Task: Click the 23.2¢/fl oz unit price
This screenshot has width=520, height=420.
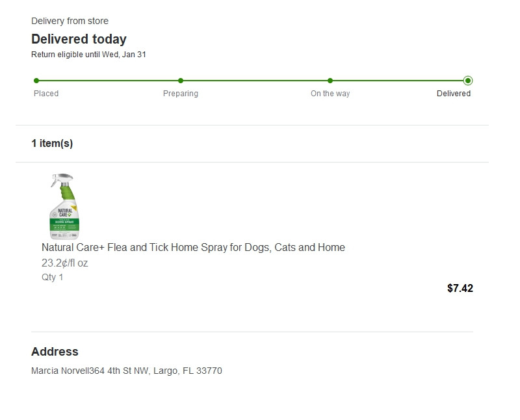Action: (64, 263)
